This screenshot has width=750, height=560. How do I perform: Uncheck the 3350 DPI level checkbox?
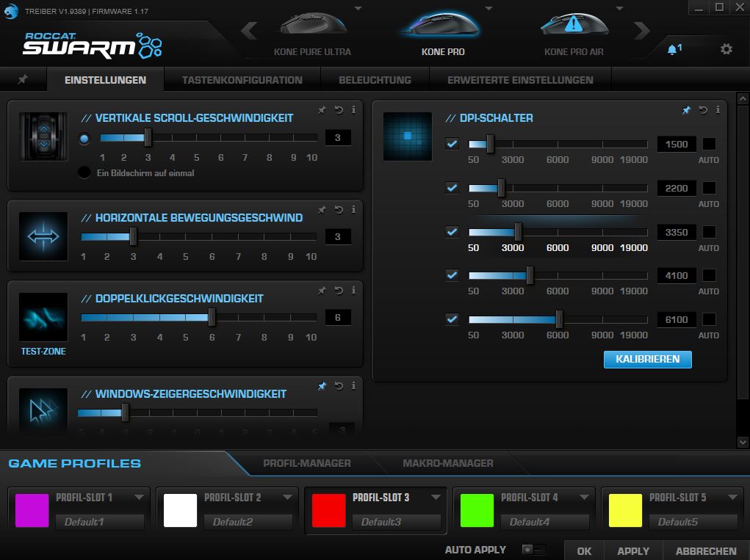click(x=452, y=232)
